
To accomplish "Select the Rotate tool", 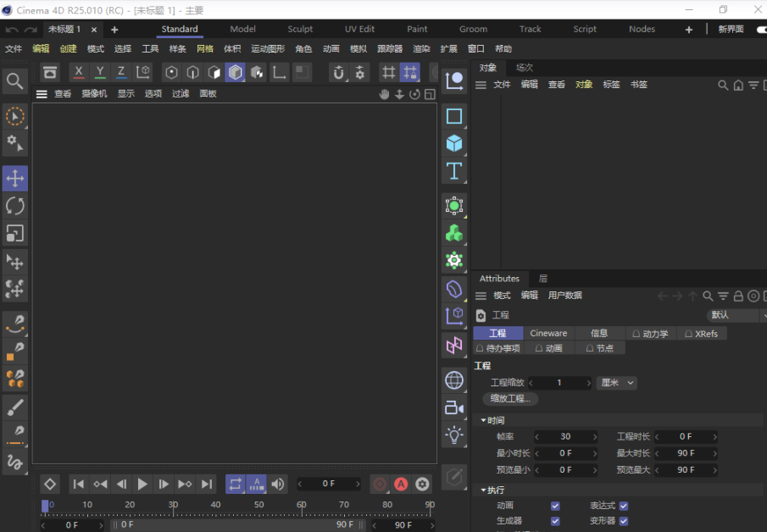I will point(14,206).
